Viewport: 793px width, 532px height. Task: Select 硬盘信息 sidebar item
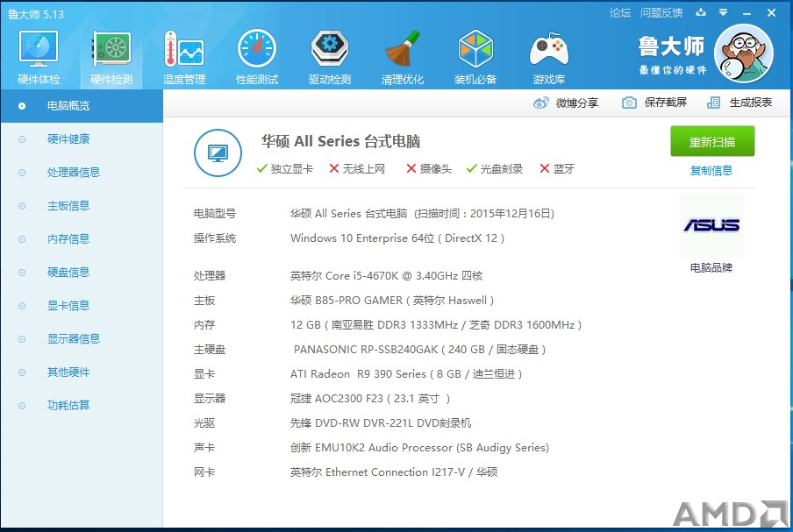pyautogui.click(x=82, y=273)
